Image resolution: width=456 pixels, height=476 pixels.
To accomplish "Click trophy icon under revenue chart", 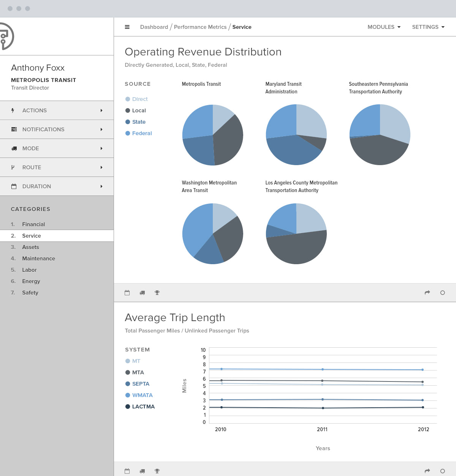I will [x=157, y=293].
